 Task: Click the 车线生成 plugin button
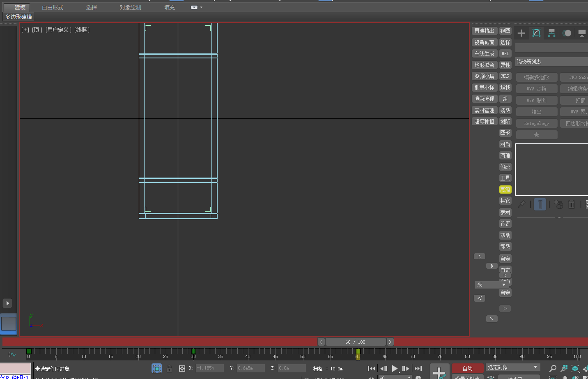[x=485, y=54]
